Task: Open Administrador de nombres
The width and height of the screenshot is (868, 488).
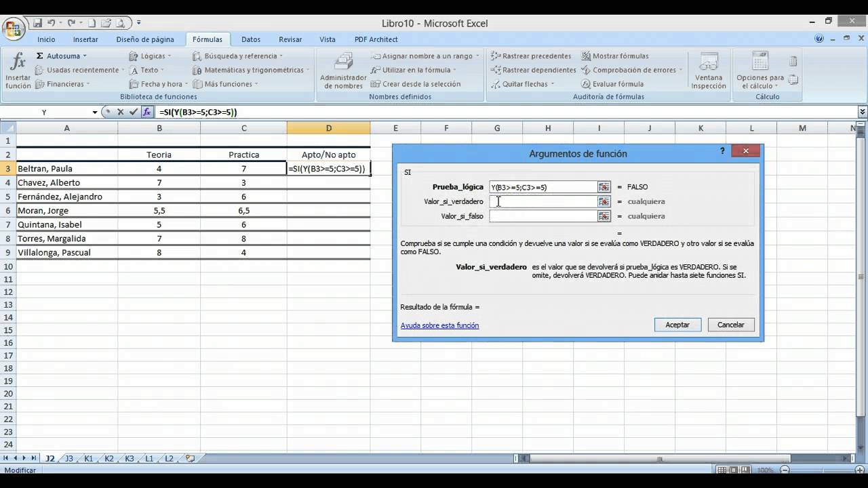Action: click(x=343, y=70)
